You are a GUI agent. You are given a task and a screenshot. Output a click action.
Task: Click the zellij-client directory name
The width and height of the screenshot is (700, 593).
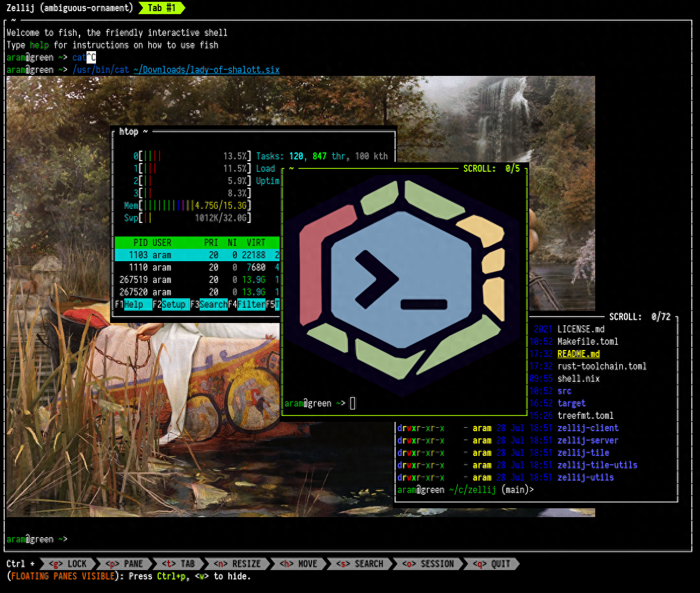[x=588, y=428]
